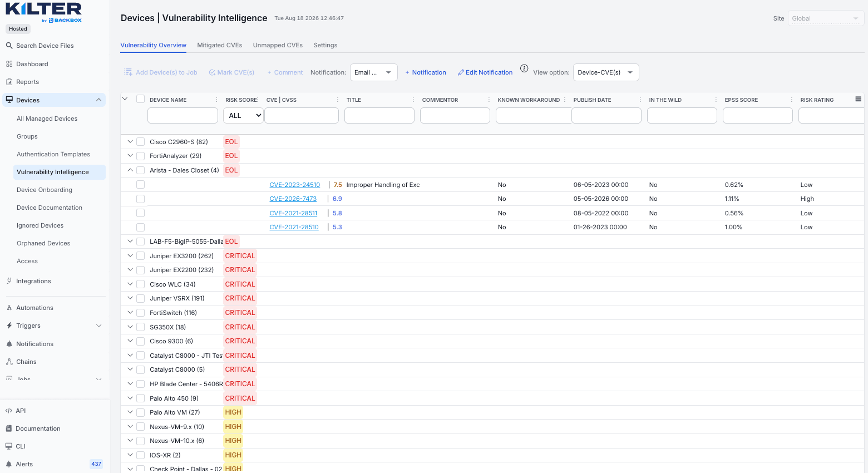
Task: Click the HIGH badge on Nexus-VM-9.x (10)
Action: [x=233, y=427]
